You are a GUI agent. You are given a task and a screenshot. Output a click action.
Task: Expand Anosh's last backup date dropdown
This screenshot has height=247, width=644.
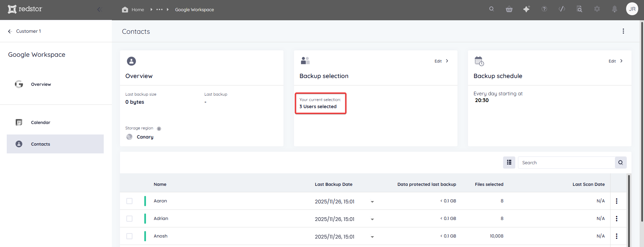[372, 237]
